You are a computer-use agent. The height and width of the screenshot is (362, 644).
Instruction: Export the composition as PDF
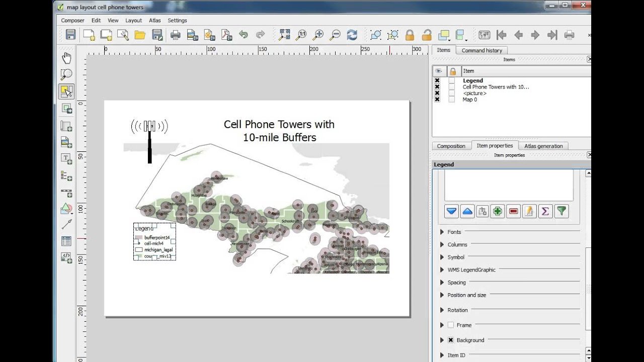point(226,35)
